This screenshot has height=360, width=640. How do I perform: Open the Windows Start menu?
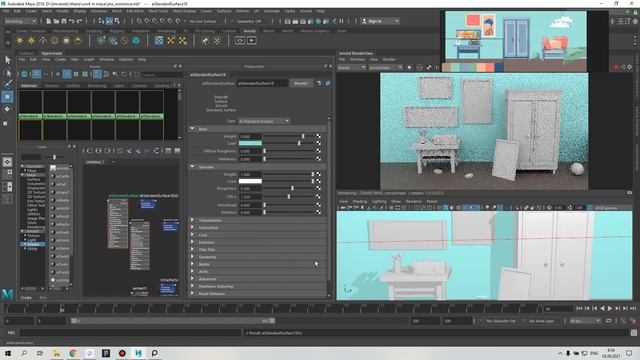(x=8, y=353)
